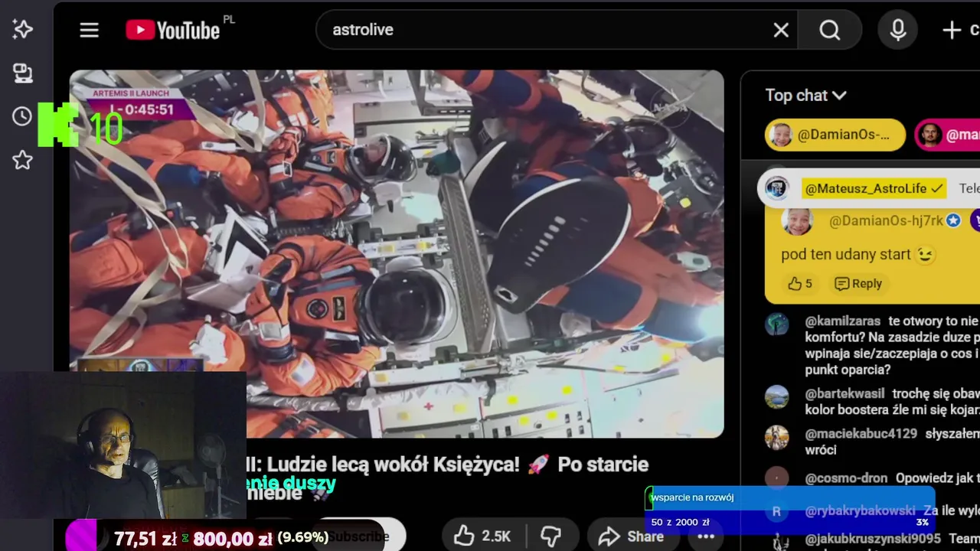Open bookmarks star icon in sidebar

tap(22, 160)
